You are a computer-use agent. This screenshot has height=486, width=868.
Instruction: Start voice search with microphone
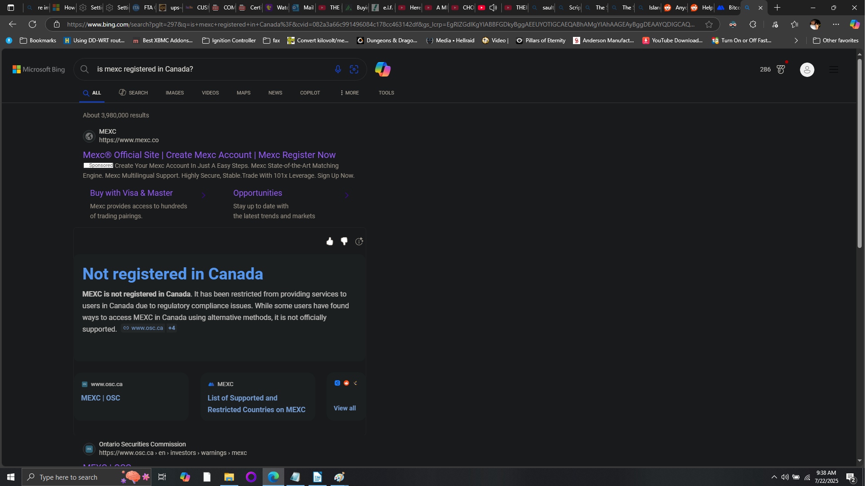(338, 69)
